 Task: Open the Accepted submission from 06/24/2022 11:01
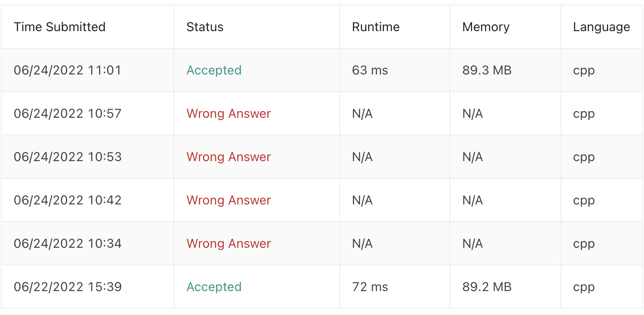(214, 70)
